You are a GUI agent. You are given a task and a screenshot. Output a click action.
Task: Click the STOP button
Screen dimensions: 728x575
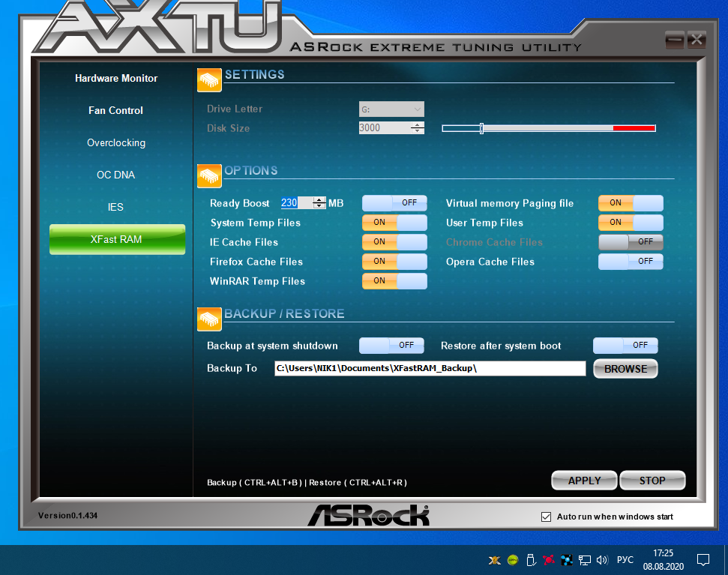click(652, 481)
